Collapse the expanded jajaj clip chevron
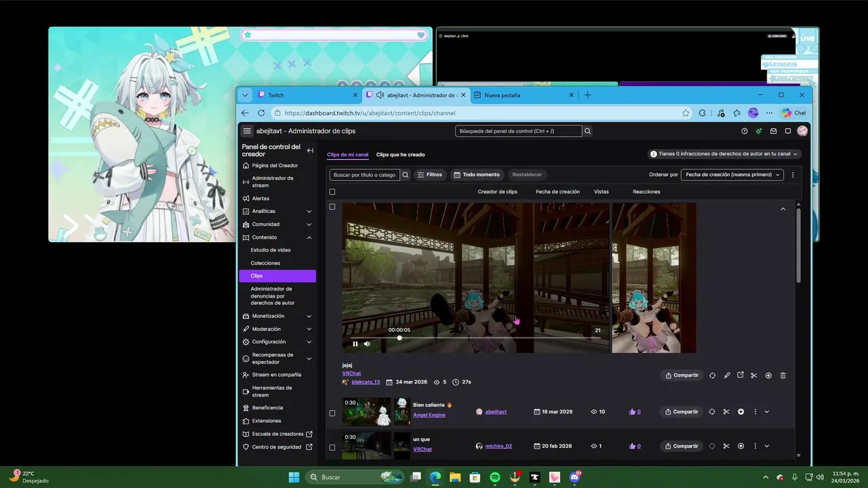Screen dimensions: 868x488 pos(783,209)
